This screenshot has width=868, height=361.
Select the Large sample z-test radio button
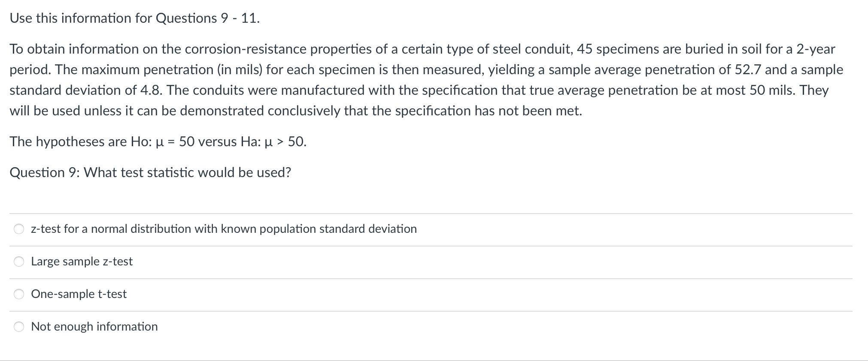pyautogui.click(x=19, y=262)
